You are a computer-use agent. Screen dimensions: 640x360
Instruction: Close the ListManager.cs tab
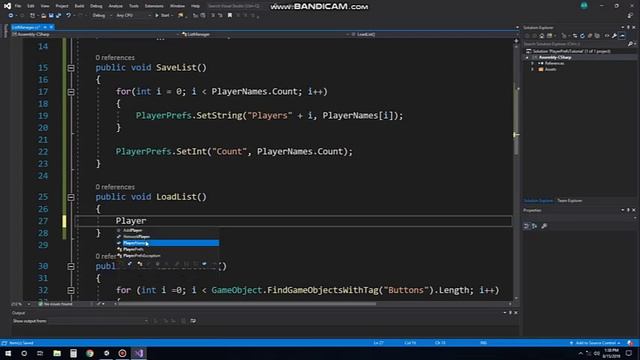click(x=51, y=27)
